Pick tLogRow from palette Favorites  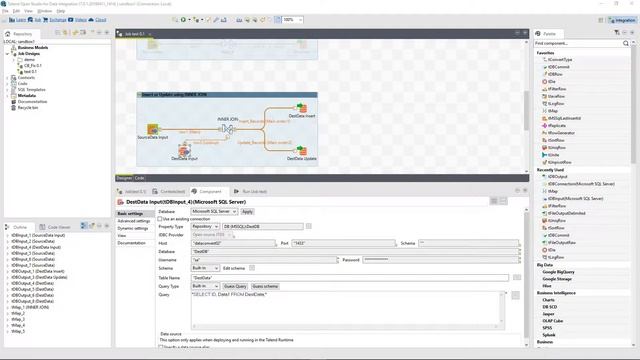tap(556, 104)
